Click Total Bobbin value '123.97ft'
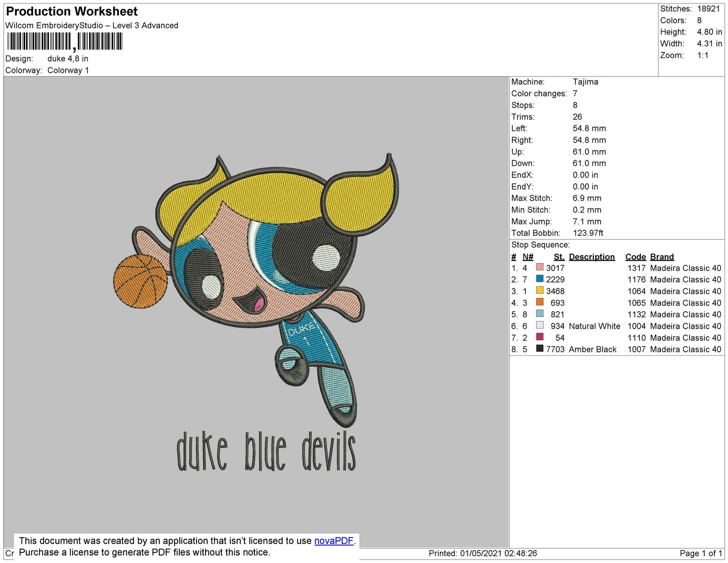Viewport: 728px width, 563px height. [x=588, y=233]
